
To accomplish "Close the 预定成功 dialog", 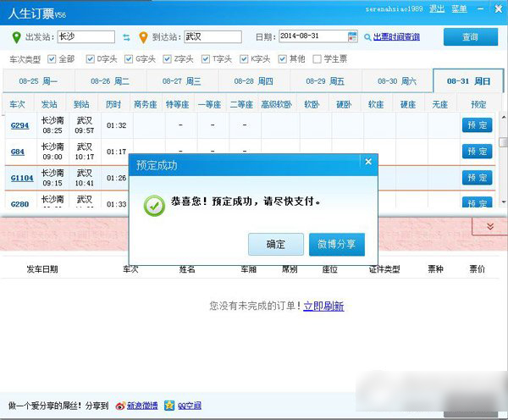I will coord(368,162).
